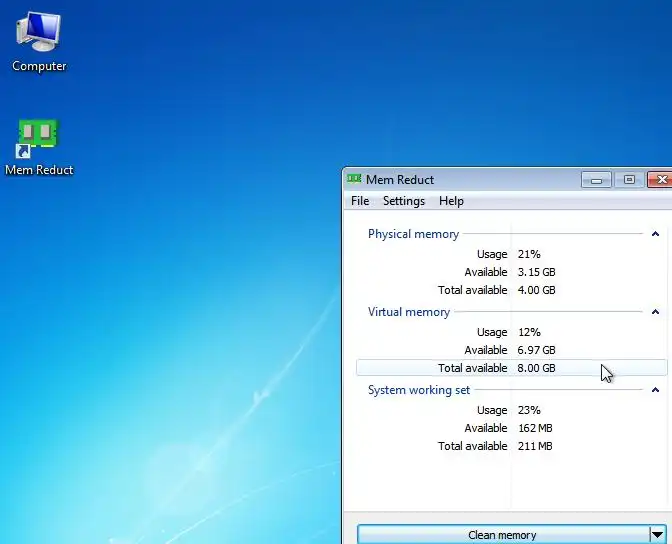Close the Mem Reduct window
672x544 pixels.
pos(660,180)
